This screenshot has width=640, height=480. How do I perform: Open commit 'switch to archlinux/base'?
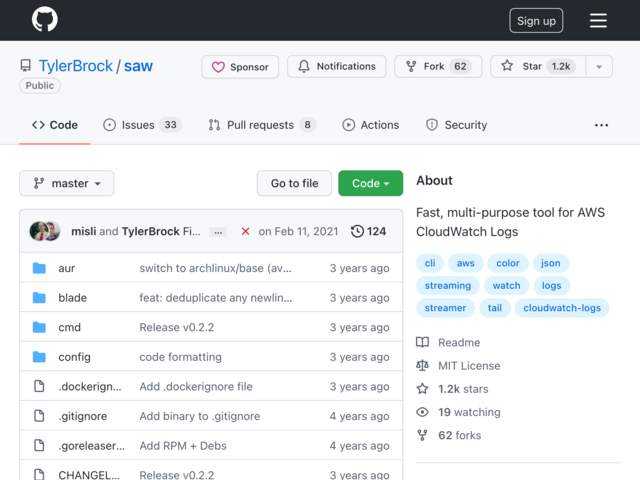tap(216, 268)
